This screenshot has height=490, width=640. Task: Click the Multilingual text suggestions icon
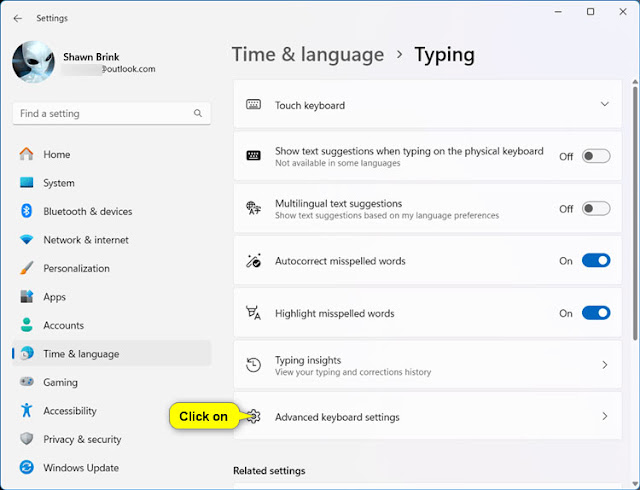253,208
